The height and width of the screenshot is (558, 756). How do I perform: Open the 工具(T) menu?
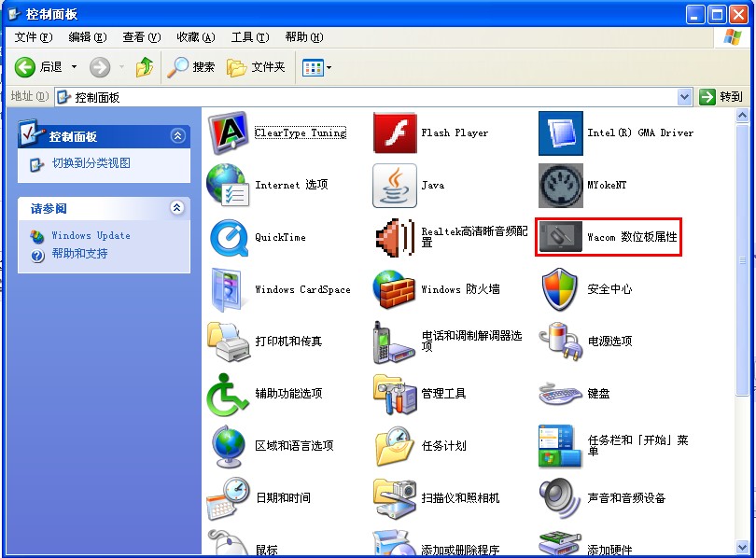[250, 37]
